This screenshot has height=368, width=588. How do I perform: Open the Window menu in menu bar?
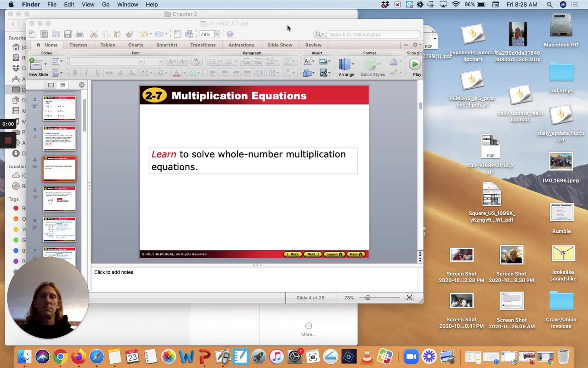128,5
